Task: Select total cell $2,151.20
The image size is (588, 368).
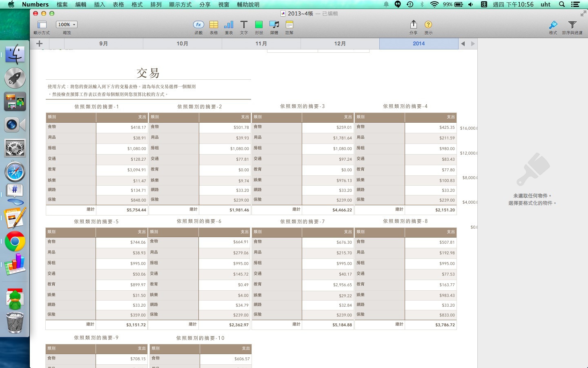Action: tap(431, 210)
